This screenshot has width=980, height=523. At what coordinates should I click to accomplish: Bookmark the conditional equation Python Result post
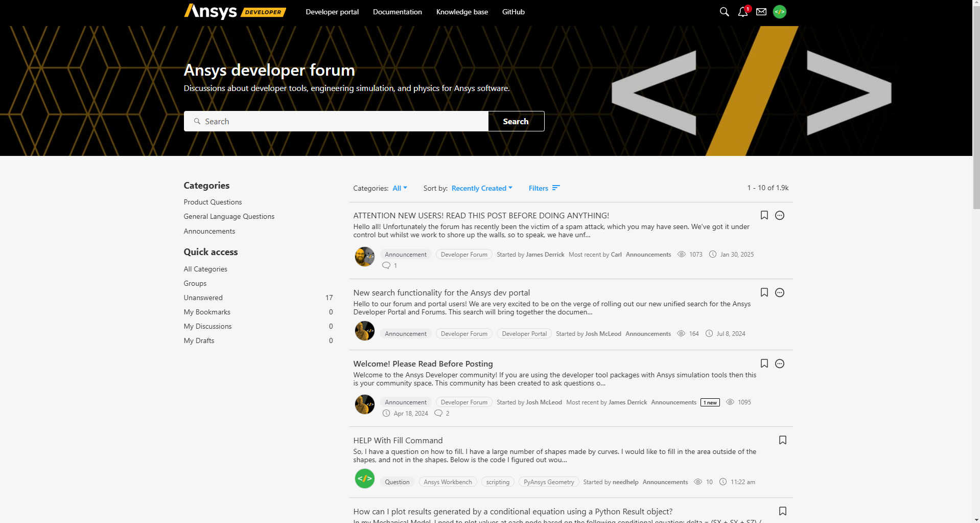(783, 511)
